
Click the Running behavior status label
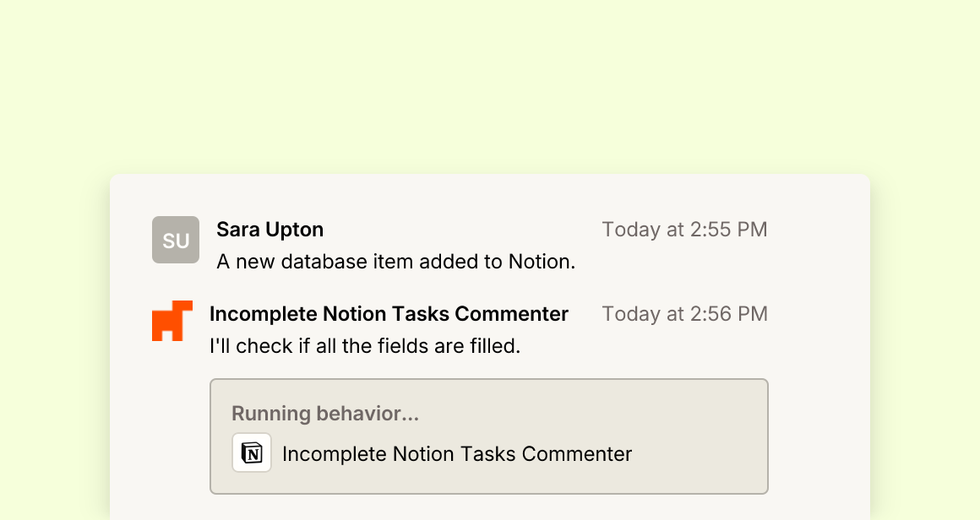coord(325,414)
